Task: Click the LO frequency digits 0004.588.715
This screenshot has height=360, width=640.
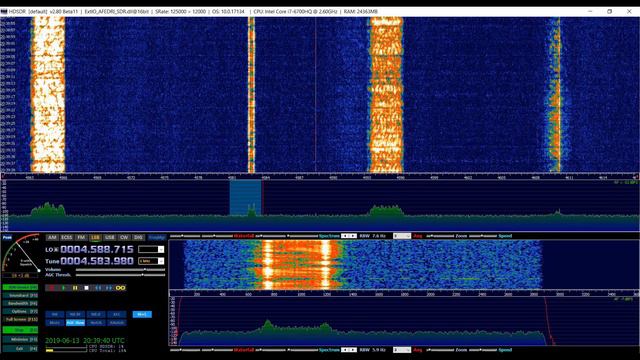Action: click(97, 249)
